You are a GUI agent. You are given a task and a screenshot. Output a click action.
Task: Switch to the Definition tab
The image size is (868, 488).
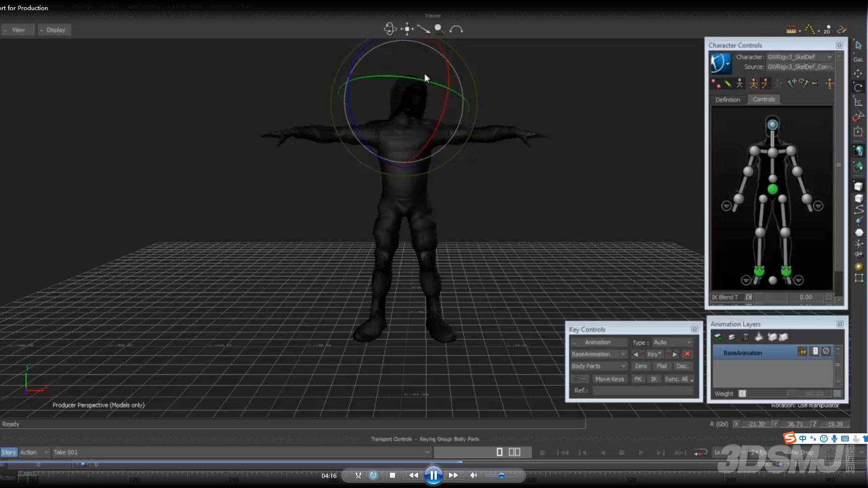pyautogui.click(x=728, y=100)
